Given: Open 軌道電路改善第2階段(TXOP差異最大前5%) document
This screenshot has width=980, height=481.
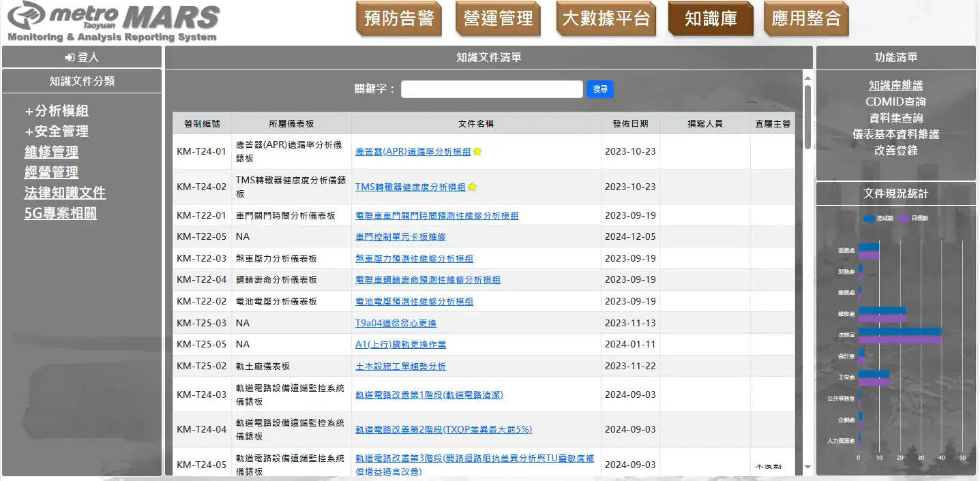Looking at the screenshot, I should pos(443,430).
